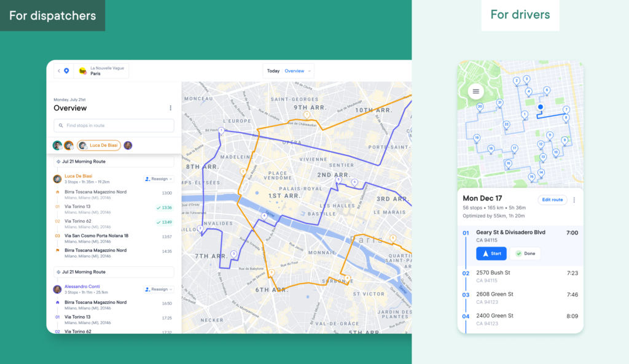This screenshot has height=364, width=629.
Task: Mark Geary St stop as Done
Action: pyautogui.click(x=525, y=254)
